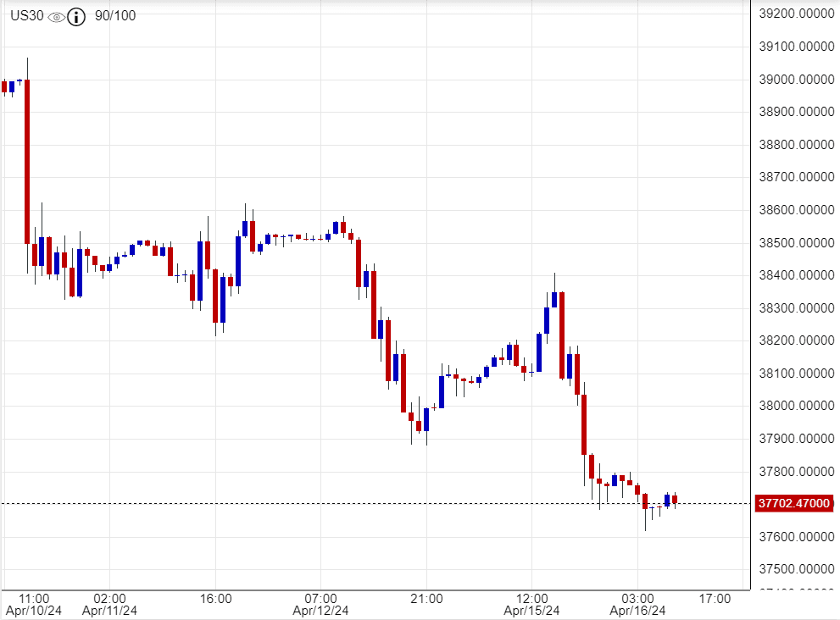840x620 pixels.
Task: Click the 37600.00000 price axis label
Action: 794,536
